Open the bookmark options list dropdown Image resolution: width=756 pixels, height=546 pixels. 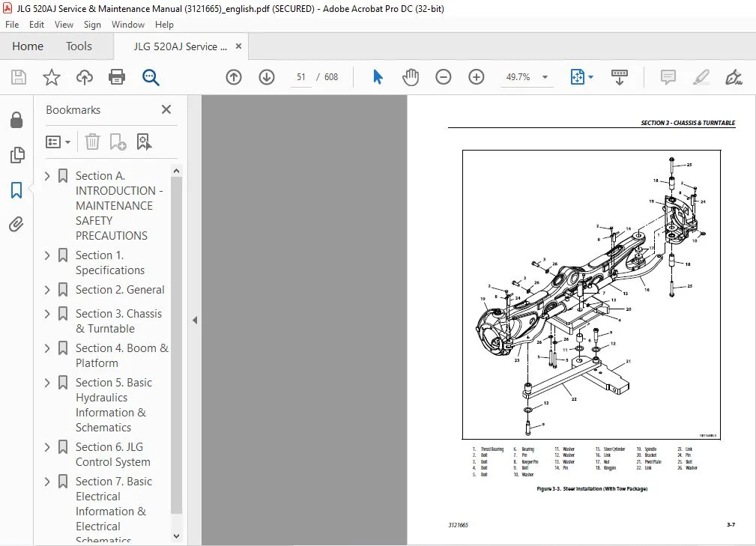point(58,142)
